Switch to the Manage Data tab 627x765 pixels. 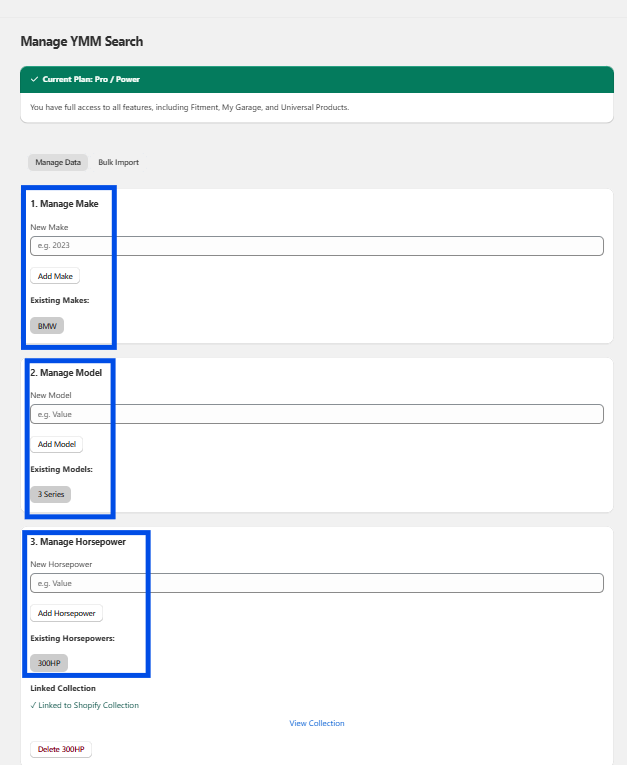58,162
